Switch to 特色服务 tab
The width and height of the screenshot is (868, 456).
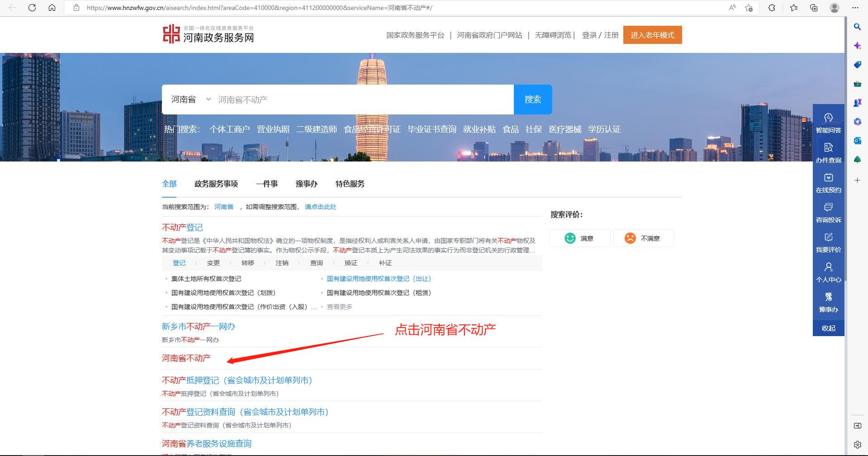pyautogui.click(x=350, y=184)
